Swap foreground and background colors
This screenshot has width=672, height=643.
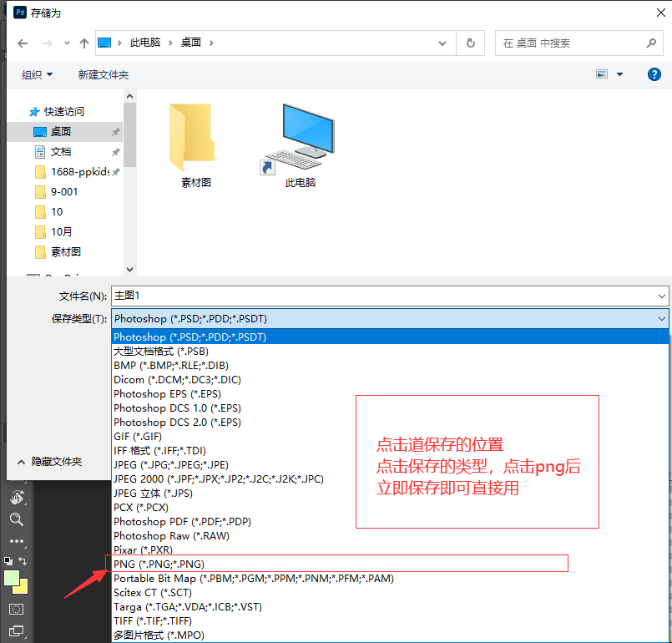pos(23,561)
